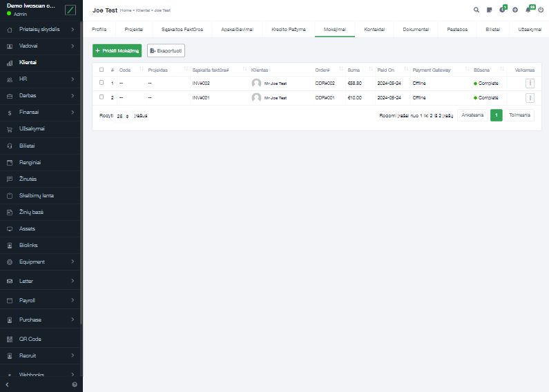Open the notifications bell
Screen dimensions: 549x392
click(x=528, y=10)
